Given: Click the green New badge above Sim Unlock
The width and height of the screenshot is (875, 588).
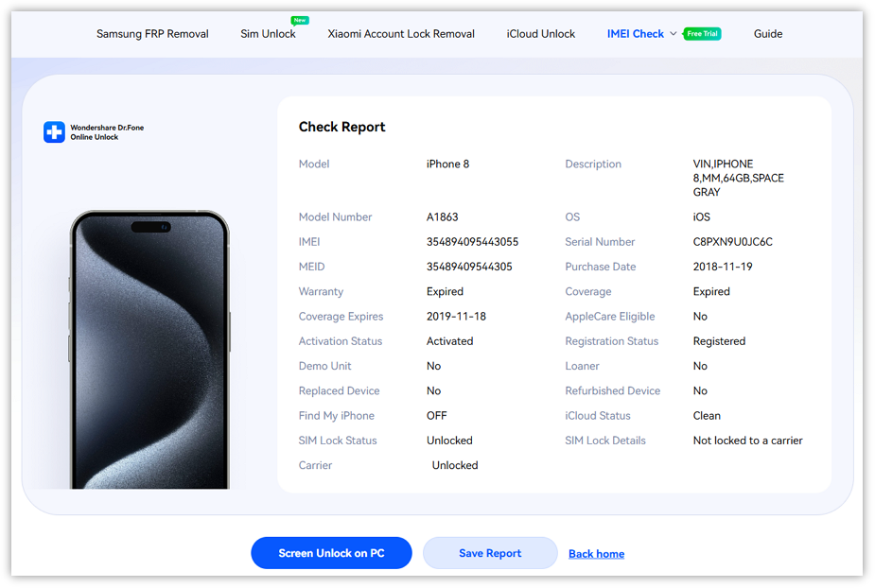Looking at the screenshot, I should 300,20.
